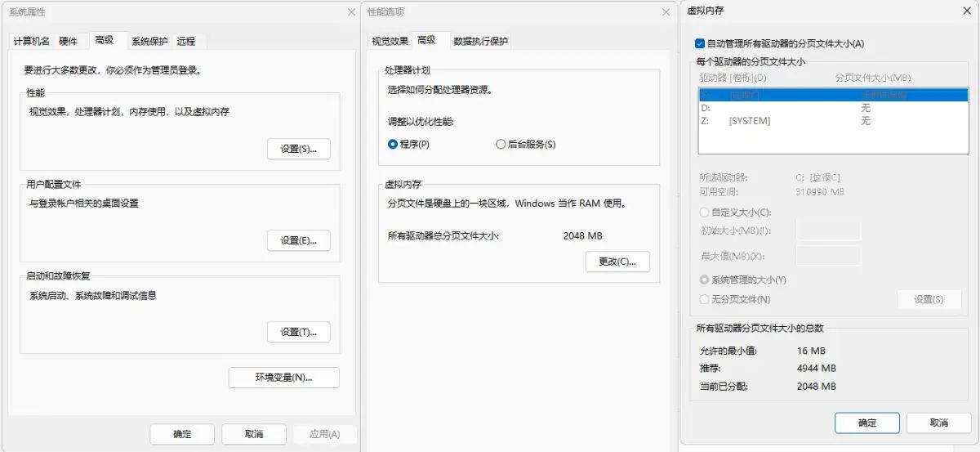Screen dimensions: 980x452
Task: Open the 系统保护 tab
Action: (149, 41)
